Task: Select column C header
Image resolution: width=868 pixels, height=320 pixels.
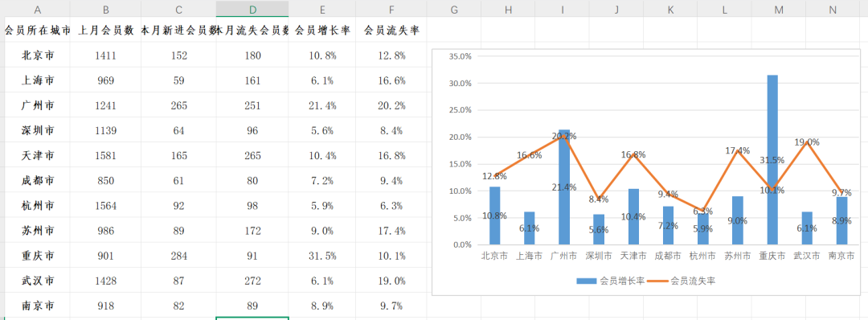Action: [x=178, y=9]
